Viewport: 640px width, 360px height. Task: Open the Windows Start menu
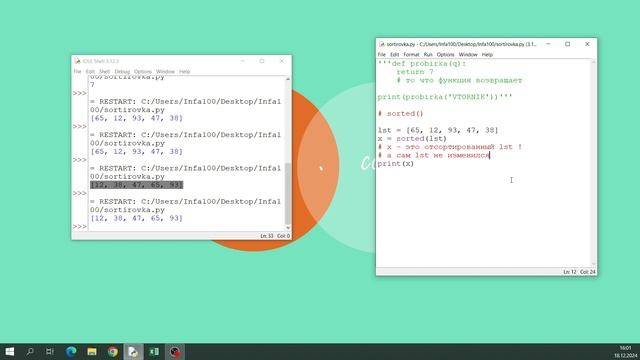tap(9, 351)
